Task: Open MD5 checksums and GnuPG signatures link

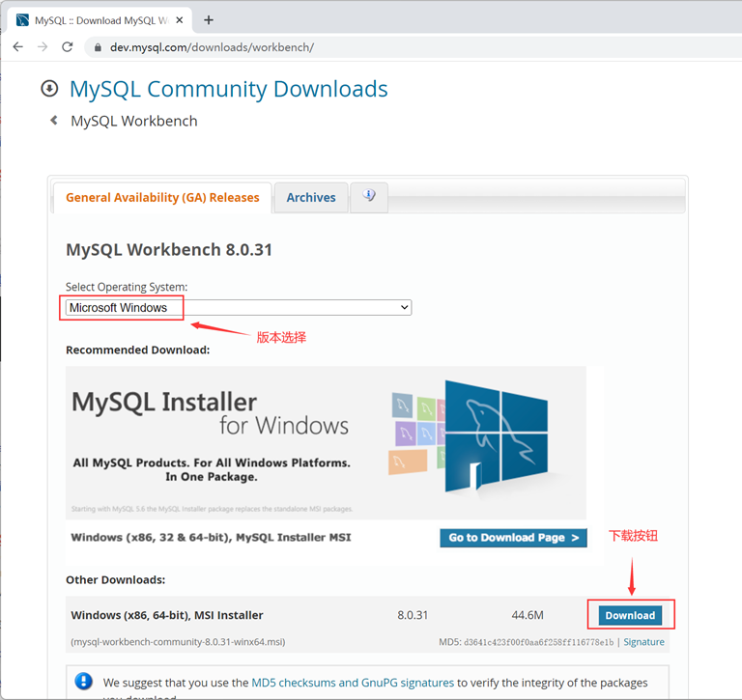Action: [353, 683]
